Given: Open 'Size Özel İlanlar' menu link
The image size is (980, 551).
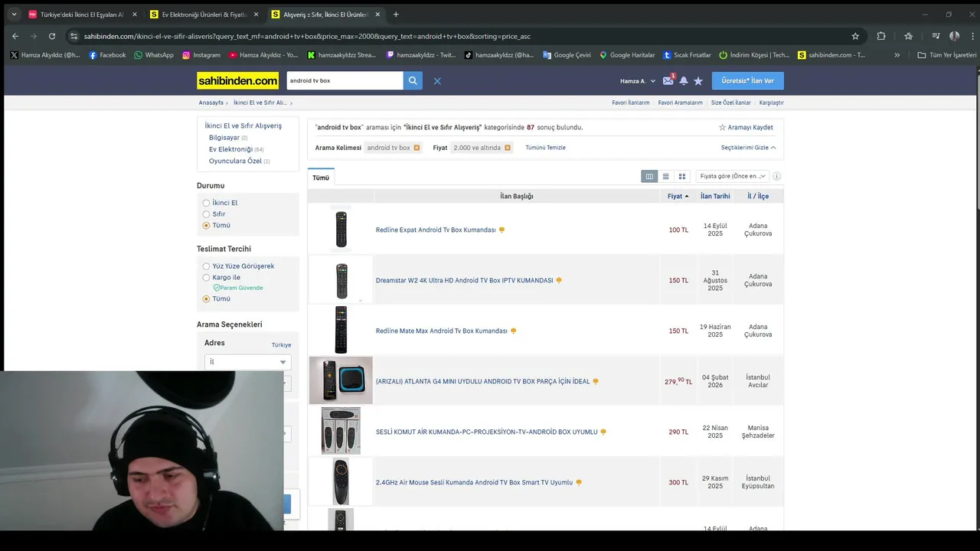Looking at the screenshot, I should (731, 103).
